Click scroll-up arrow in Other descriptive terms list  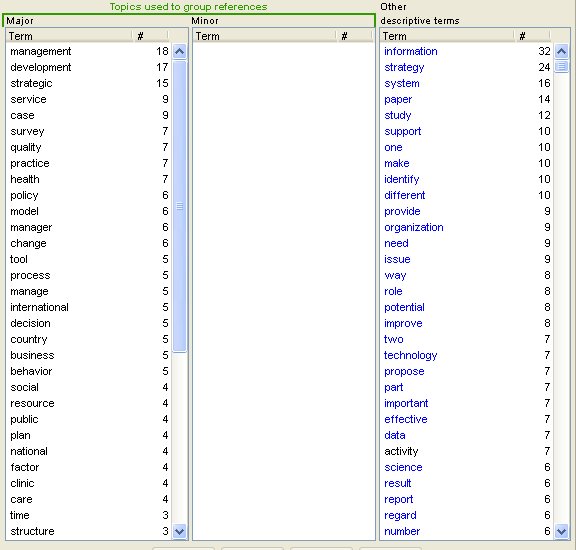(x=561, y=51)
